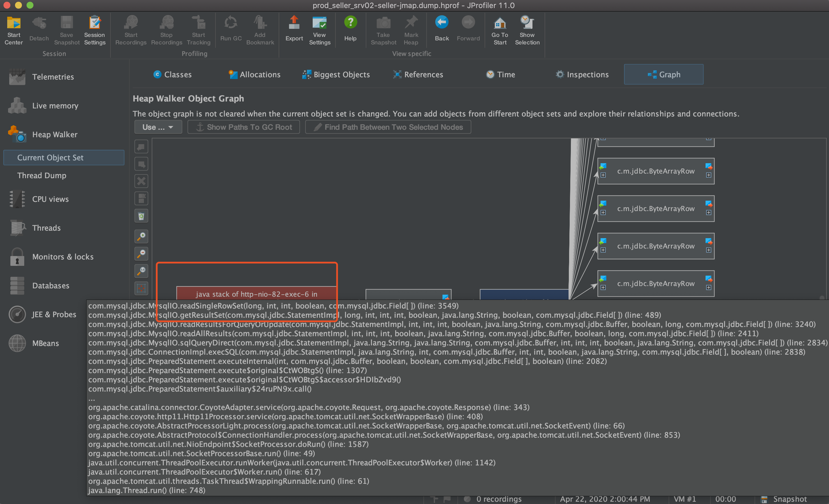Reset graph zoom with the 1:1 icon

141,271
